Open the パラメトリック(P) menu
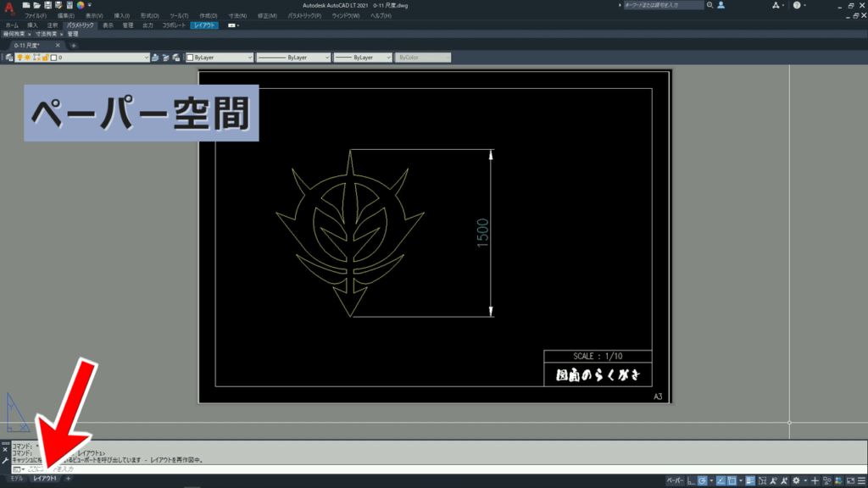The width and height of the screenshot is (868, 488). 304,16
